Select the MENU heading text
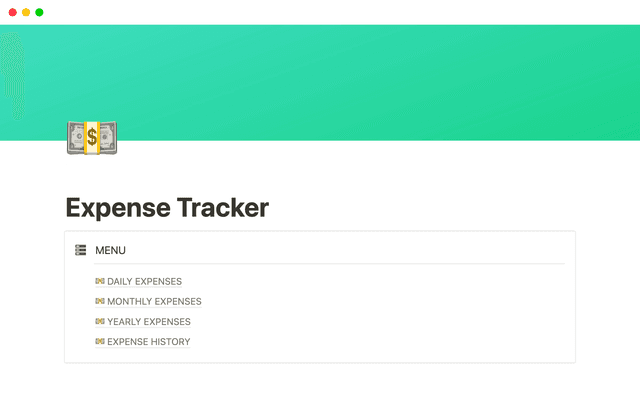 pos(110,250)
